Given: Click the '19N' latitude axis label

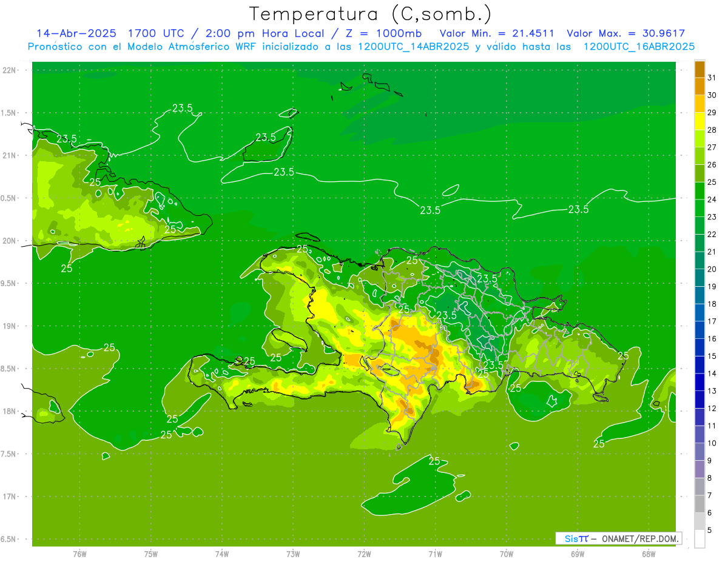Looking at the screenshot, I should pyautogui.click(x=10, y=326).
